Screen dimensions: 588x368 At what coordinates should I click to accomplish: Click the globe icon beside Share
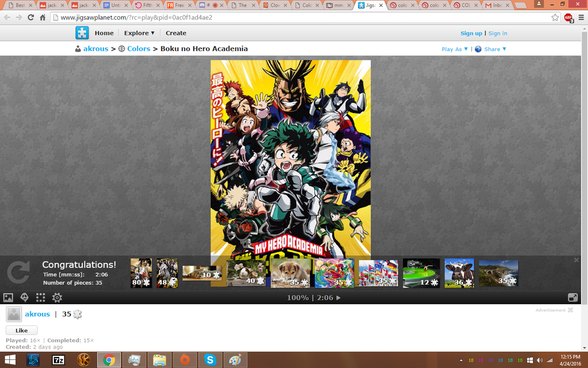point(478,49)
